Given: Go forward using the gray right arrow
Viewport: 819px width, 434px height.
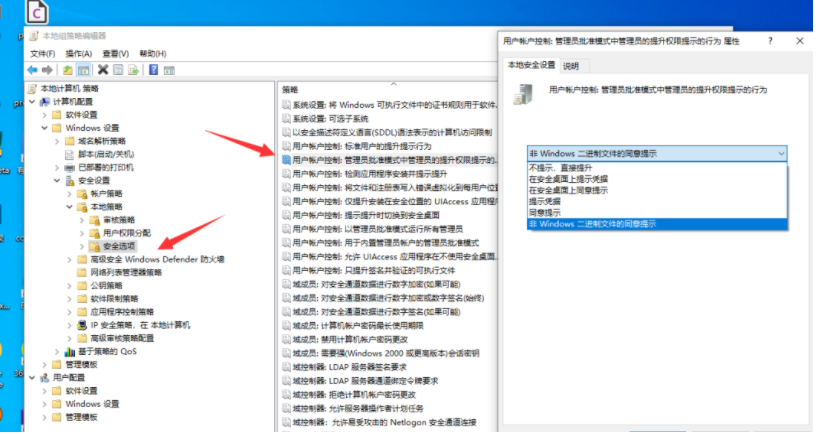Looking at the screenshot, I should click(x=48, y=70).
